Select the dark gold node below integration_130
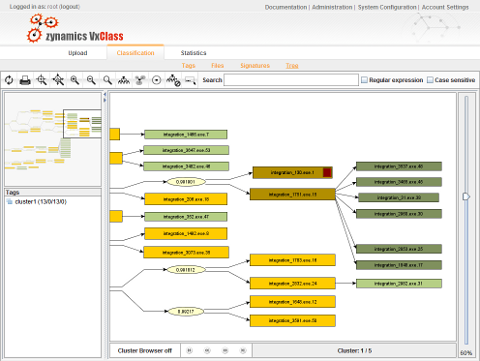 pos(292,194)
